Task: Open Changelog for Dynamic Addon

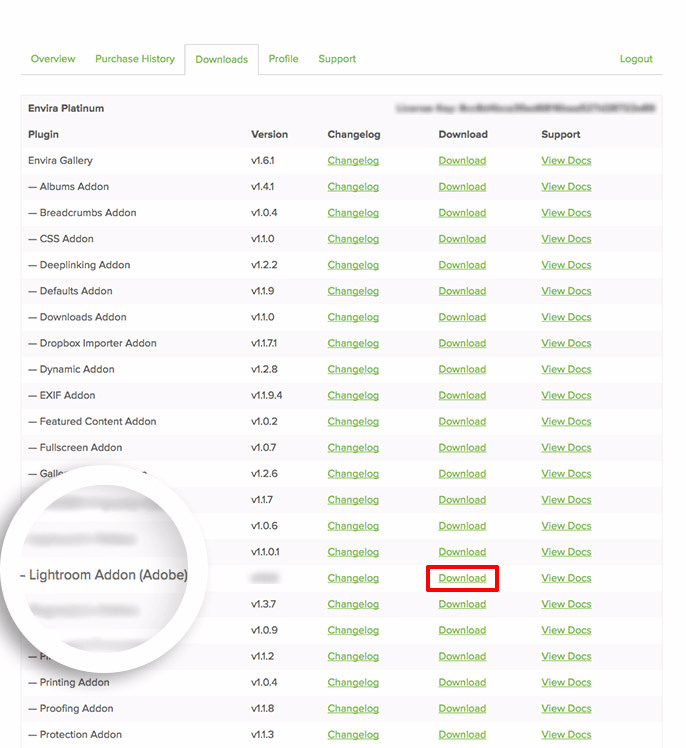Action: tap(353, 370)
